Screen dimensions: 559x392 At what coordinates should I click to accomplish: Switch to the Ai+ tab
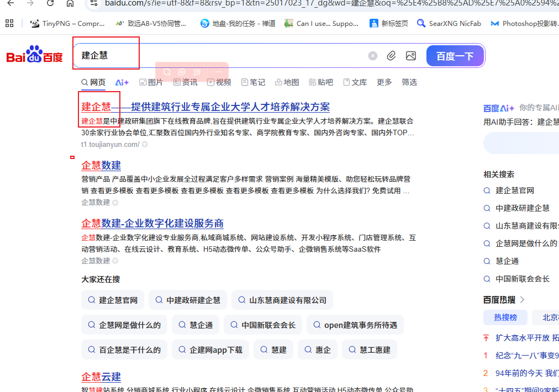pyautogui.click(x=122, y=82)
